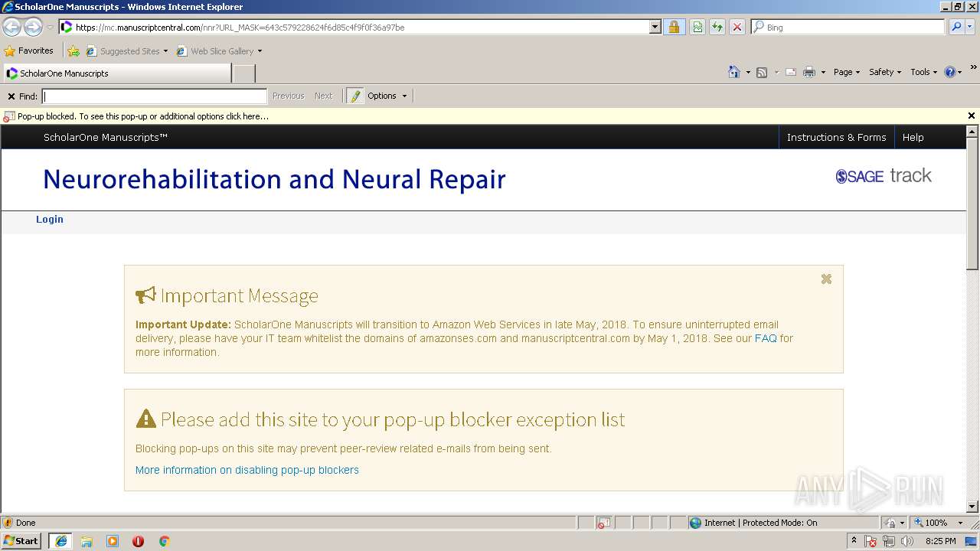This screenshot has height=551, width=980.
Task: Click the blocked pop-up icon in status bar
Action: click(x=603, y=523)
